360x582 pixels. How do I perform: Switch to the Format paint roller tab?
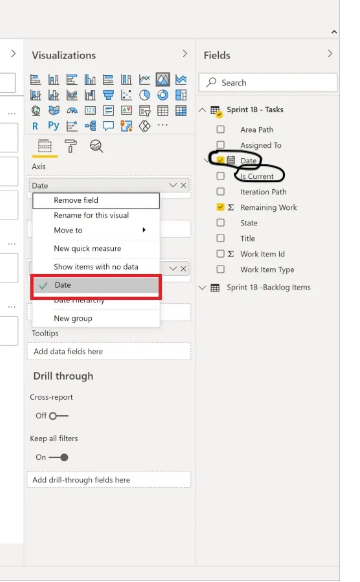coord(71,146)
